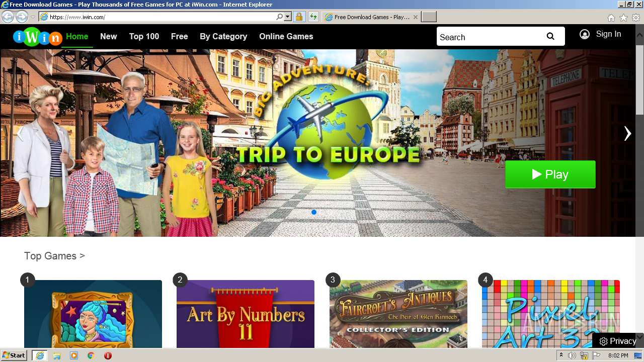
Task: Open the Faircroft's Antiques game thumbnail
Action: [398, 314]
